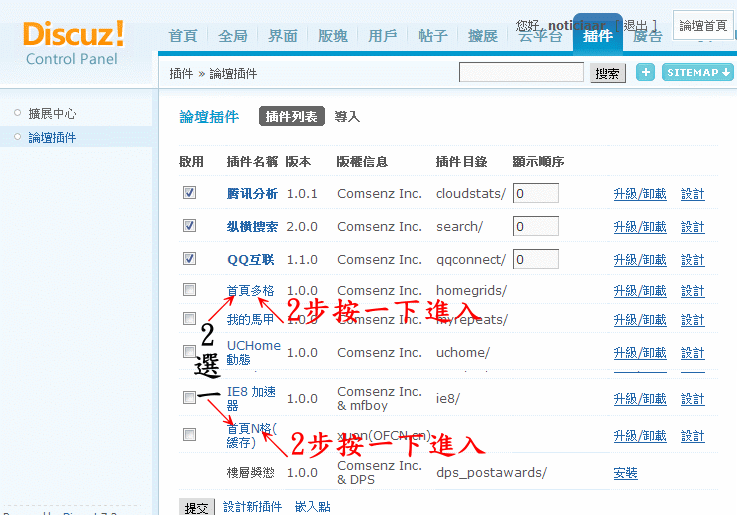The width and height of the screenshot is (737, 515).
Task: Click 設計 for QQ互联
Action: pyautogui.click(x=693, y=260)
